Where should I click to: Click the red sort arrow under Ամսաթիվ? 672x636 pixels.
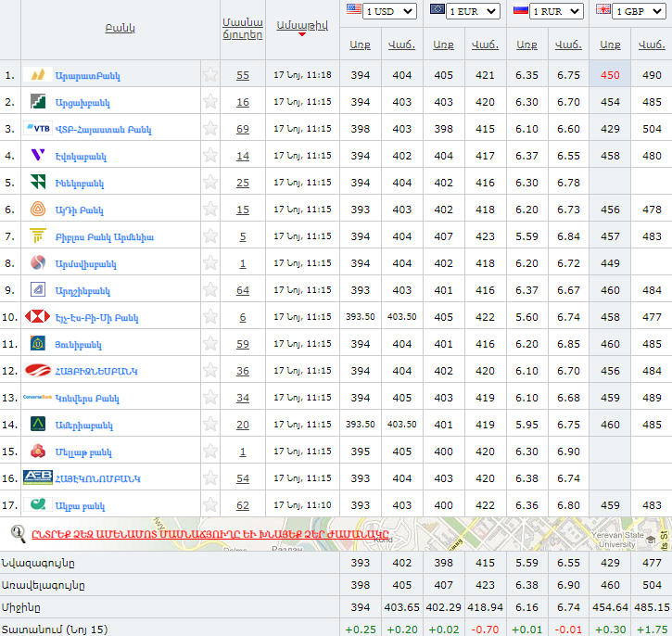pyautogui.click(x=302, y=34)
